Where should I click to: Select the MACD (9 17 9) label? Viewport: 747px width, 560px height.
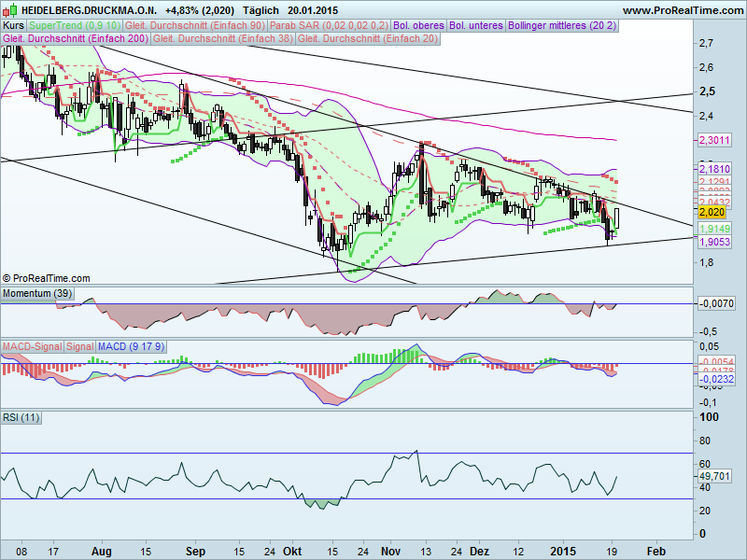[131, 346]
